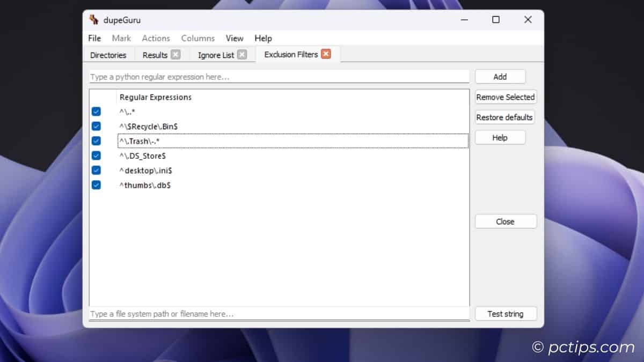Select the ^\..* expression row
Screen dimensions: 644x362
coord(293,112)
